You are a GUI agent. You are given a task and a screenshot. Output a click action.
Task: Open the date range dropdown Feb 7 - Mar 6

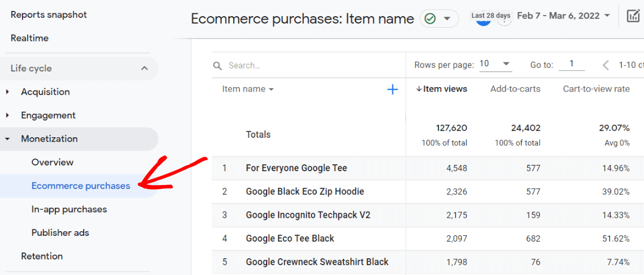point(563,16)
